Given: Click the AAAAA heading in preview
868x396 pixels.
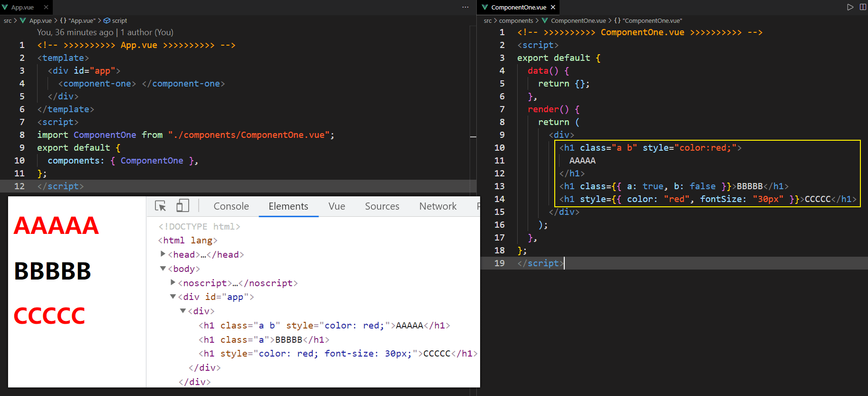Looking at the screenshot, I should pos(57,225).
